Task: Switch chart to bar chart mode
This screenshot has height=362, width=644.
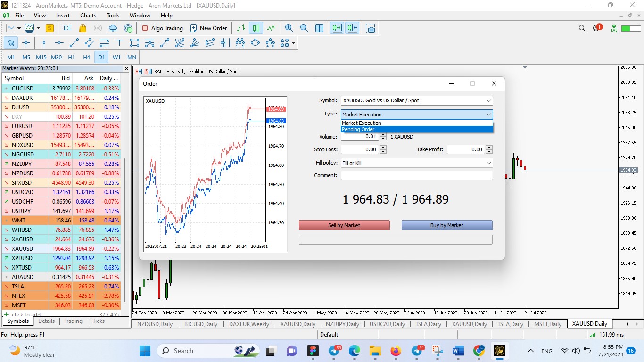Action: (x=241, y=28)
